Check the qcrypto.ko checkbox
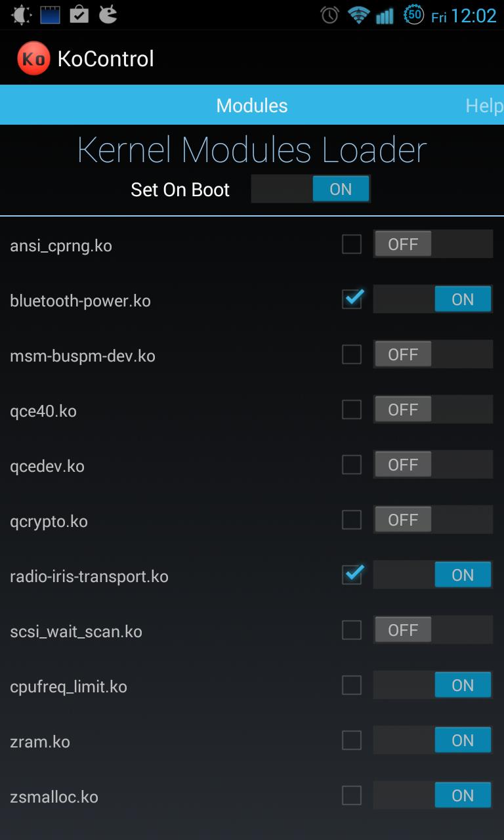This screenshot has width=504, height=840. tap(352, 519)
